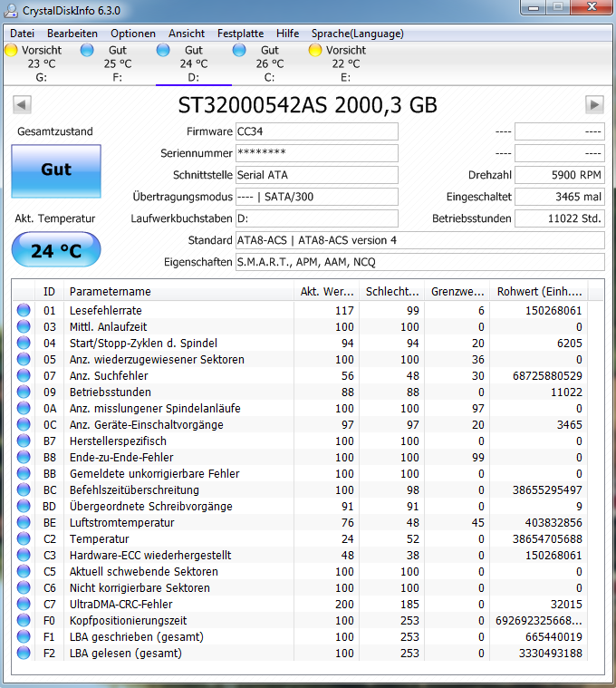The width and height of the screenshot is (616, 688).
Task: Click status orb for Hardware-ECC wiederhergestellt
Action: tap(24, 555)
